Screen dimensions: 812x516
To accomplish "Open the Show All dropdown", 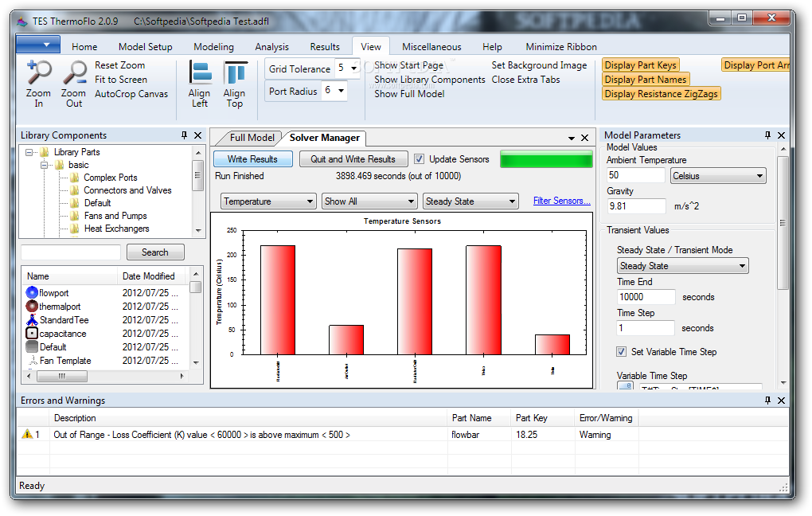I will coord(369,201).
